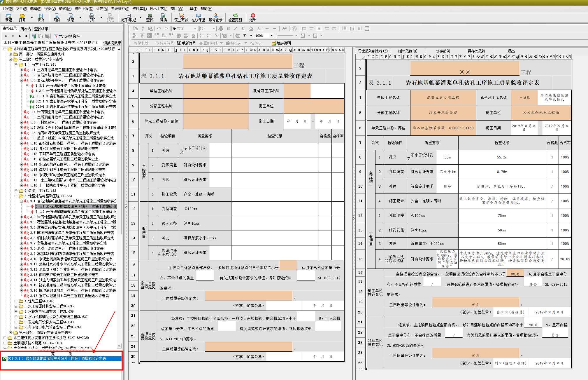Click the 替换 replace icon
The image size is (588, 380).
pos(163,18)
